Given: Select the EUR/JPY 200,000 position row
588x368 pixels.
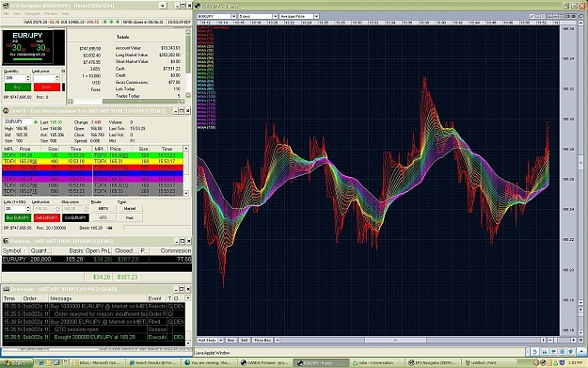Looking at the screenshot, I should click(97, 259).
